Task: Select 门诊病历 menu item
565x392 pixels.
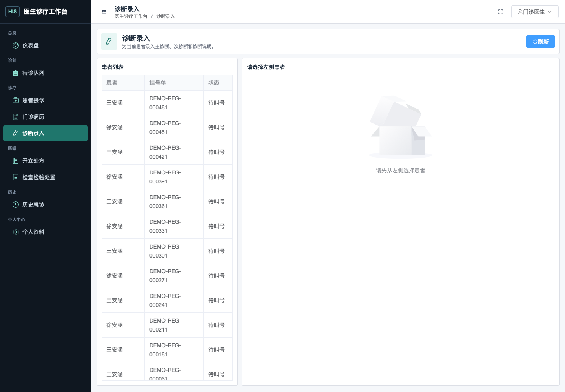Action: [x=46, y=117]
